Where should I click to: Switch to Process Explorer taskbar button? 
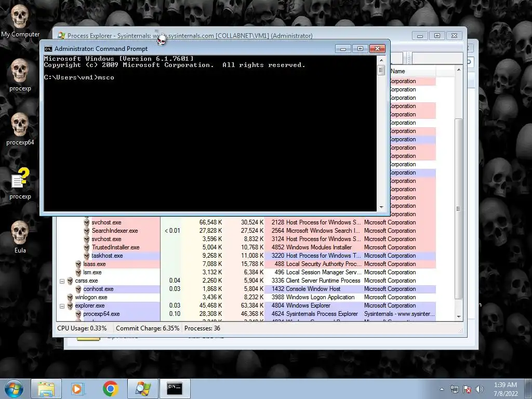click(143, 389)
